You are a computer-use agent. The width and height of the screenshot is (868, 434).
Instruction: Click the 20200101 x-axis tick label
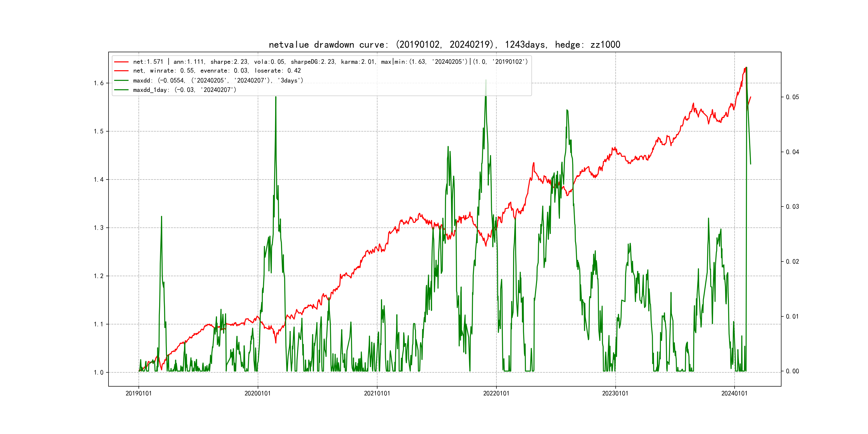click(x=257, y=394)
